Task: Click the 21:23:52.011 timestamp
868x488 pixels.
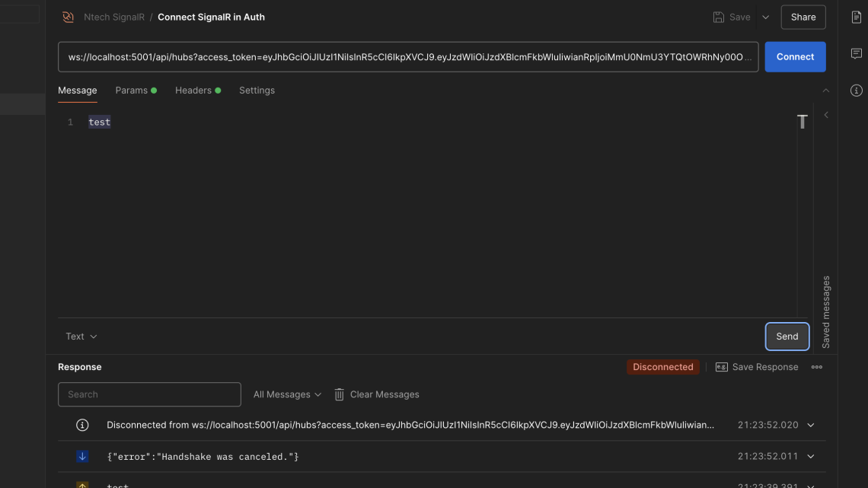Action: 767,457
